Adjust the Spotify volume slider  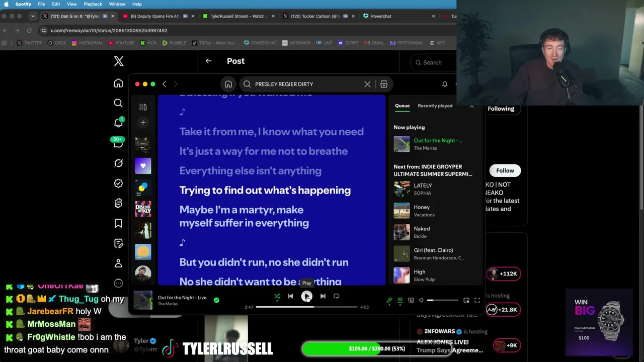click(443, 301)
